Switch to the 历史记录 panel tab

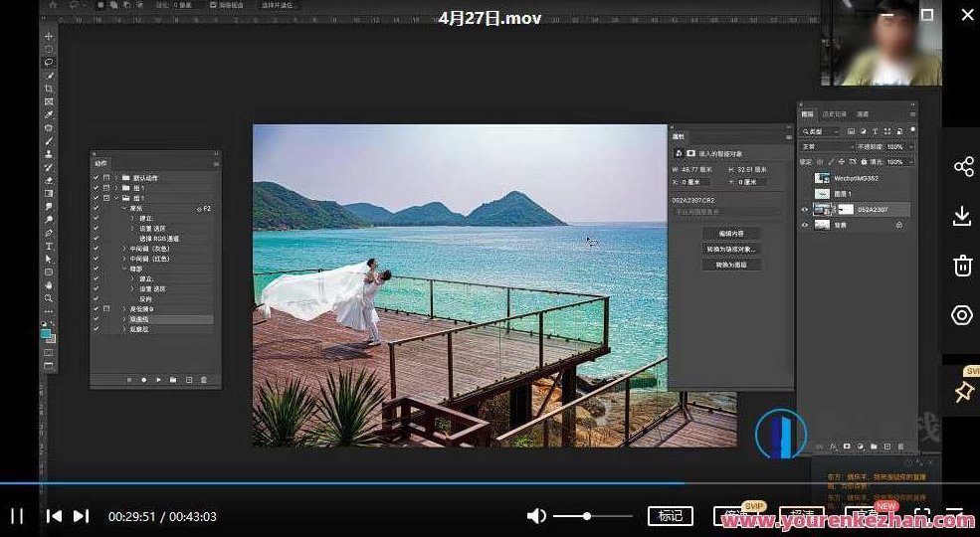coord(838,114)
